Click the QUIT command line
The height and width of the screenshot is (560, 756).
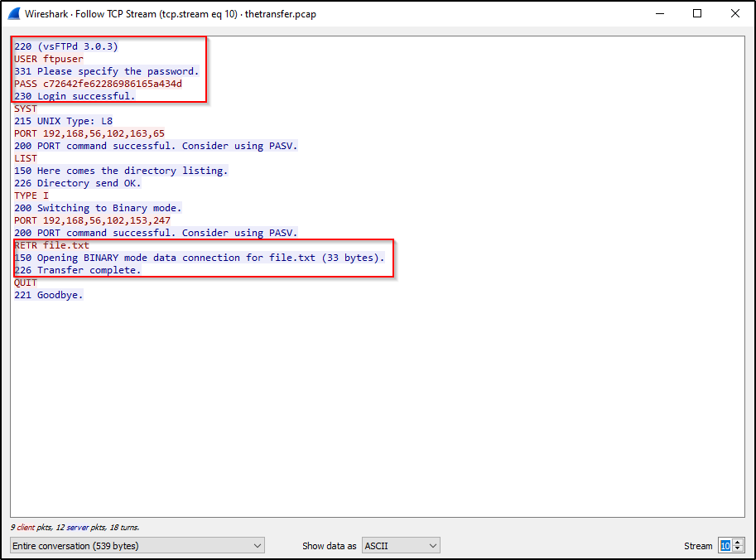(x=26, y=282)
